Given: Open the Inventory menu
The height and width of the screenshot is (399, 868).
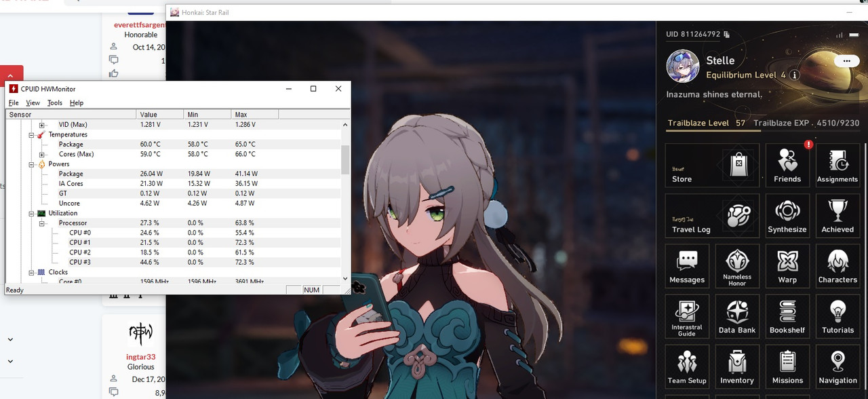Looking at the screenshot, I should (737, 366).
